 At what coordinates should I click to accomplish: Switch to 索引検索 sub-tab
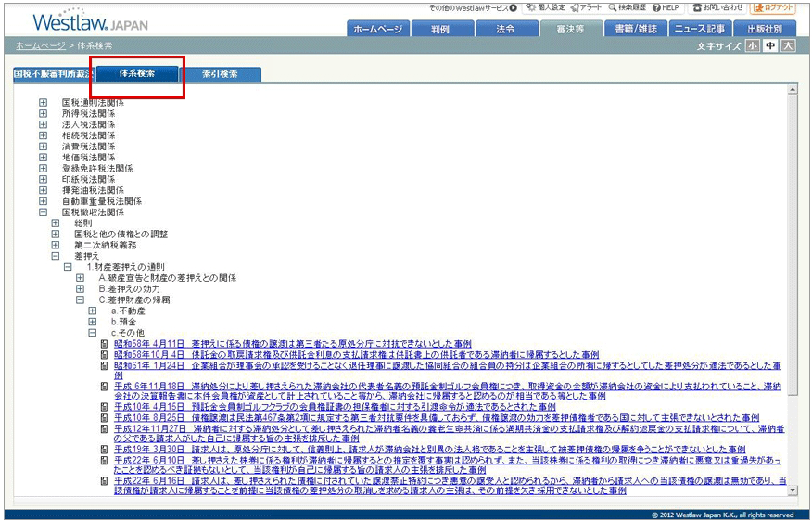click(221, 74)
